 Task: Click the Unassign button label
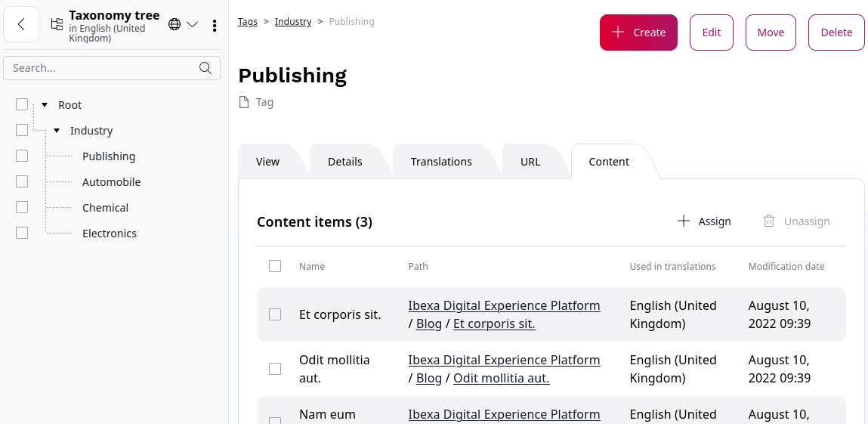[x=807, y=221]
